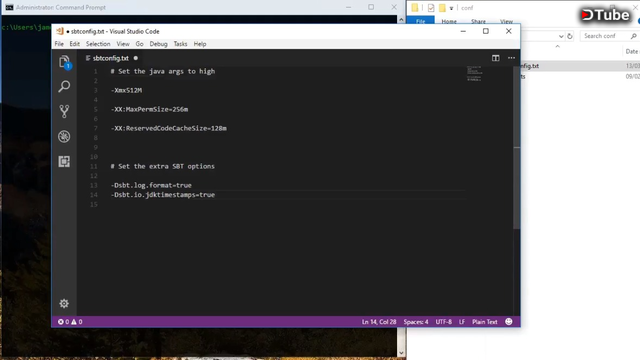Open the Share ribbon tab in File Explorer
The height and width of the screenshot is (360, 640).
pos(478,21)
